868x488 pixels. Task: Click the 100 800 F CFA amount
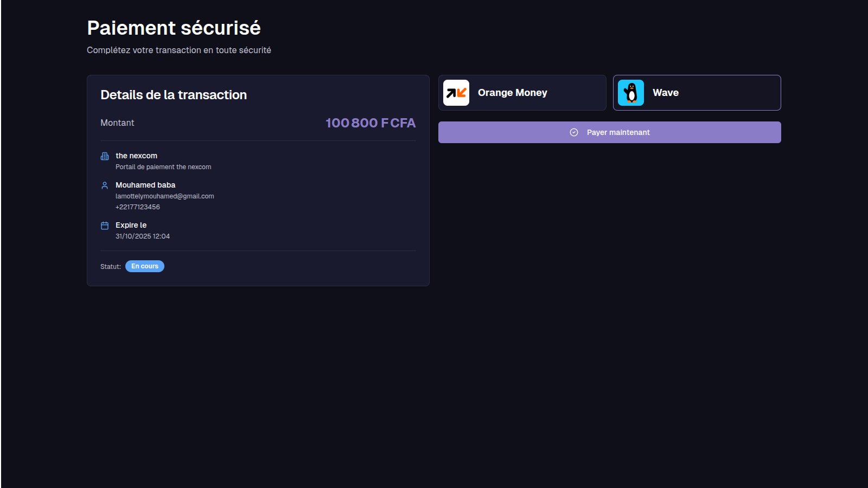(371, 123)
